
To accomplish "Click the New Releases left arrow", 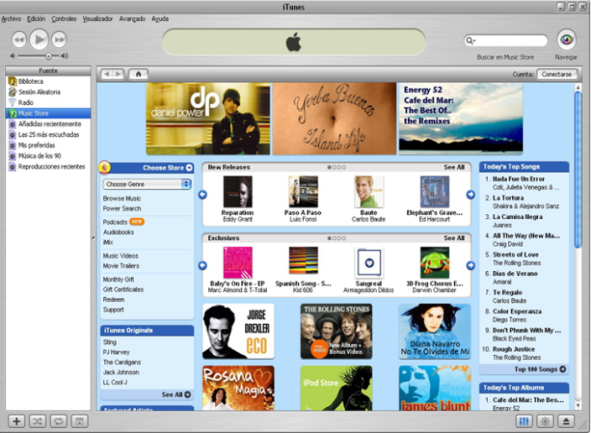I will pos(203,194).
